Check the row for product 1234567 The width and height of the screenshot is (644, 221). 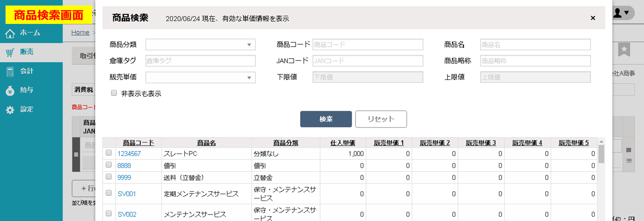coord(109,153)
